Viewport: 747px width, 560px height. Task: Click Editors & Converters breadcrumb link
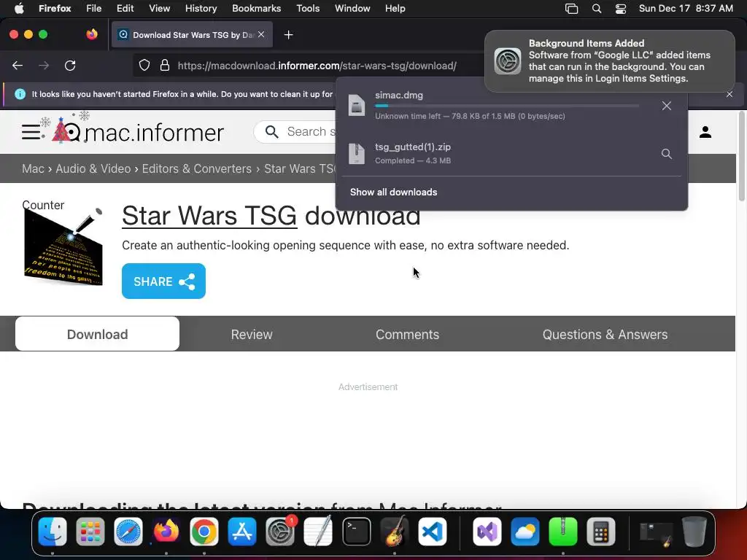pos(197,168)
